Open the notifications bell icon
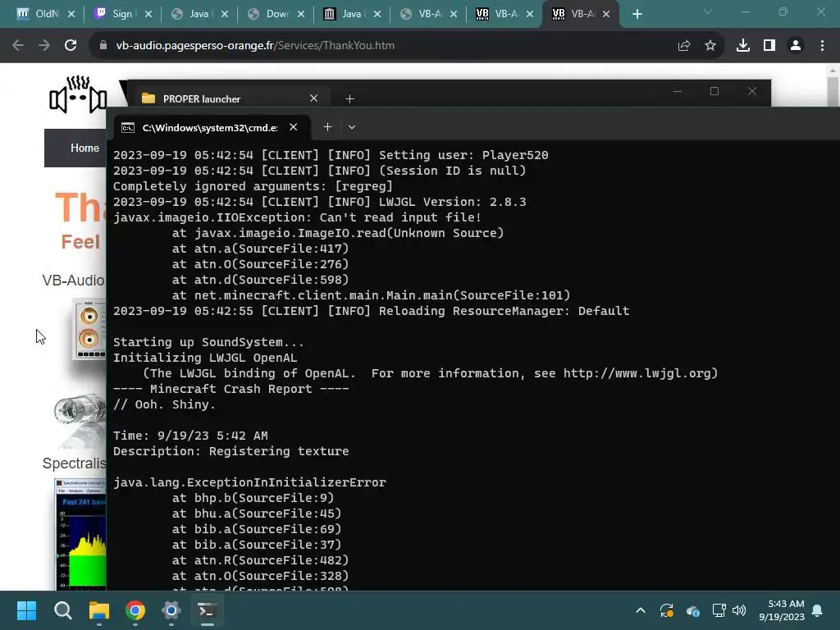This screenshot has height=630, width=840. (x=818, y=610)
